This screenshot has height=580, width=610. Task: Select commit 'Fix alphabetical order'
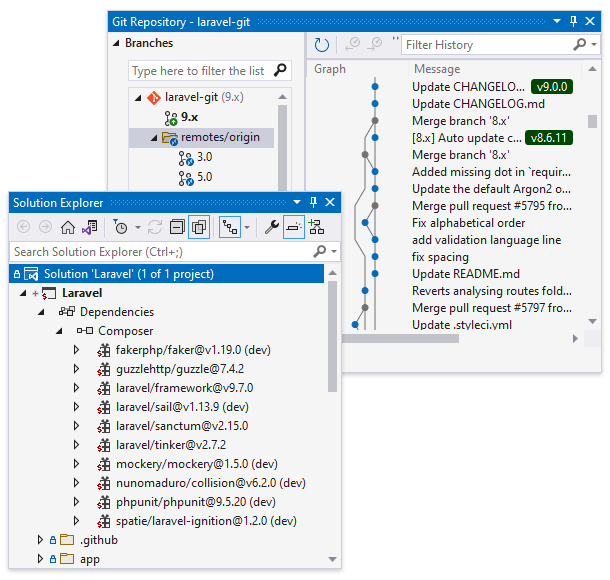click(x=468, y=223)
